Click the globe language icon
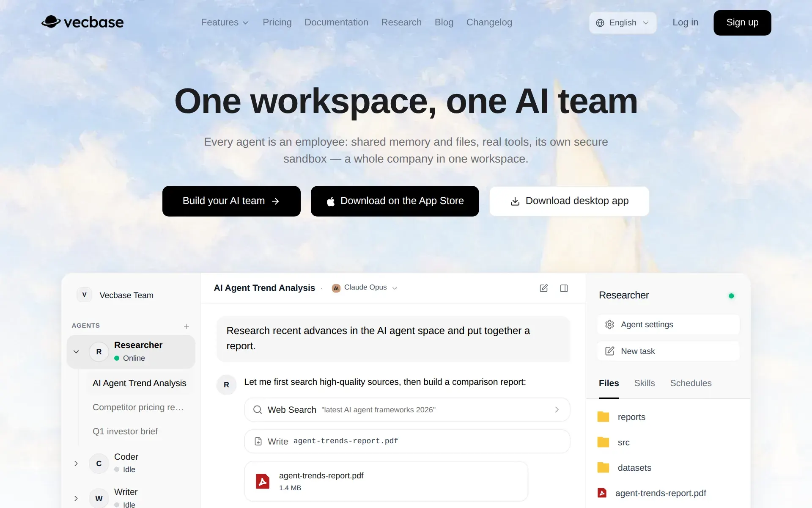This screenshot has width=812, height=508. (600, 23)
